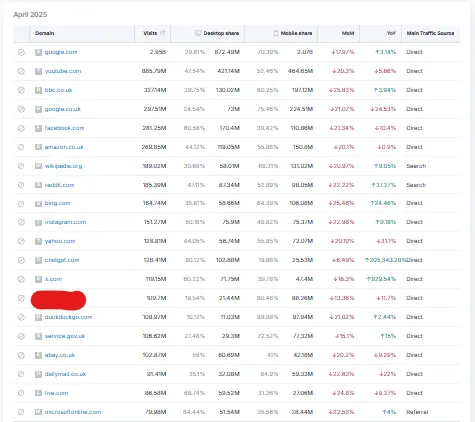Open the dailymail.co.uk domain link

(x=65, y=374)
